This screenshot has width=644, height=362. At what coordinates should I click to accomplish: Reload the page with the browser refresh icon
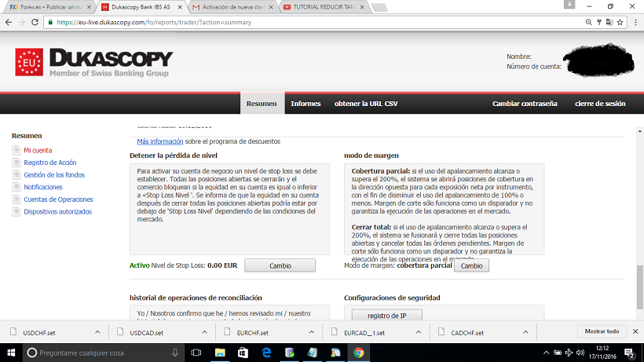tap(37, 22)
